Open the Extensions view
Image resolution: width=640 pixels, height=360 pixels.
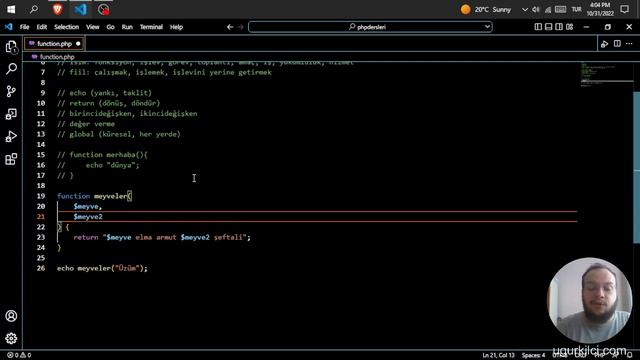pos(11,159)
